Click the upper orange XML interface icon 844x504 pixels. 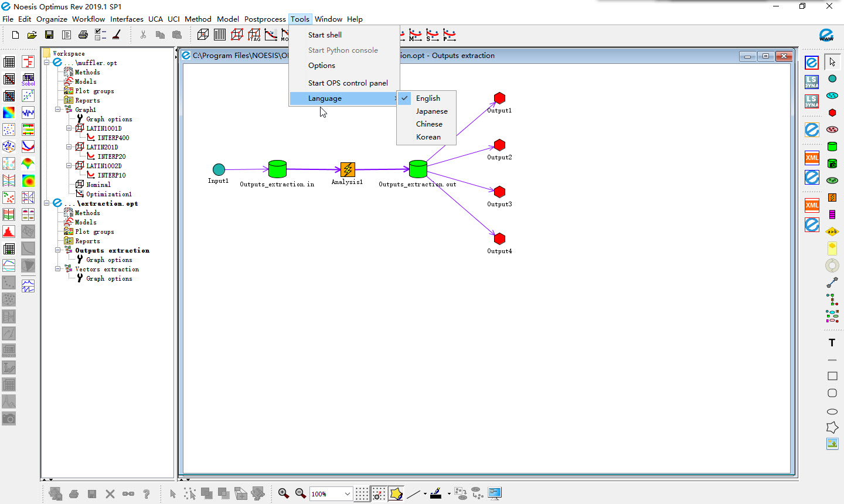click(x=812, y=158)
